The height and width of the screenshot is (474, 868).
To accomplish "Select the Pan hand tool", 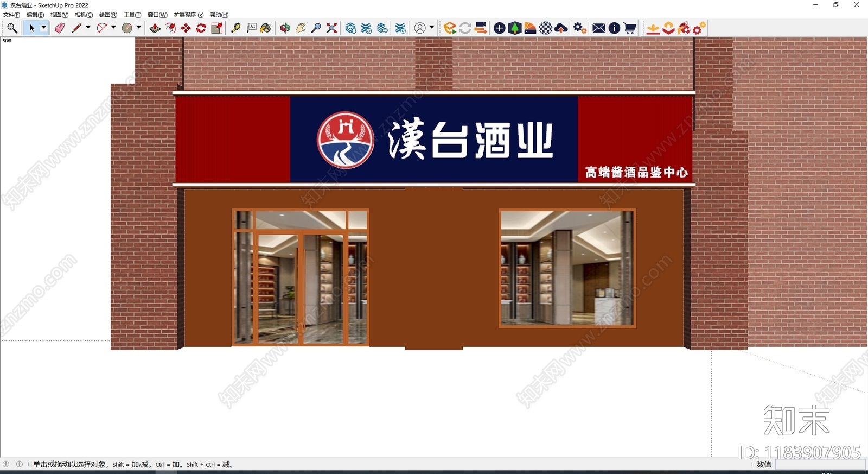I will (301, 28).
